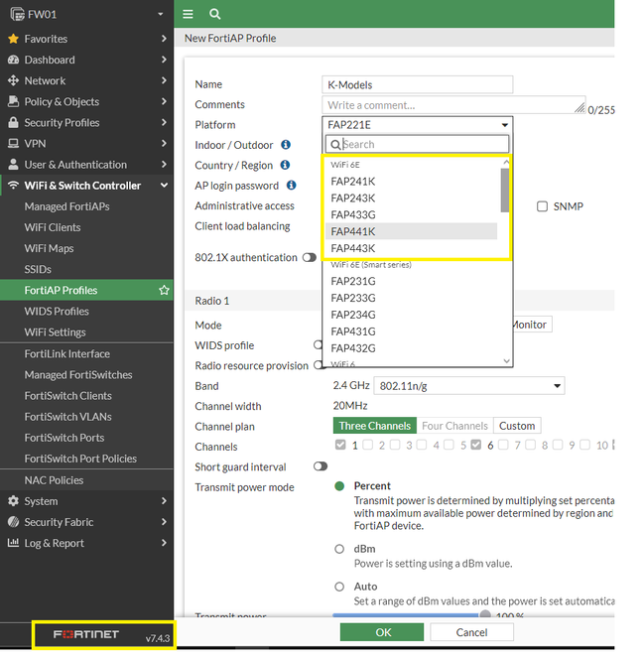Click the OK button
Screen dimensions: 644x660
[x=382, y=632]
